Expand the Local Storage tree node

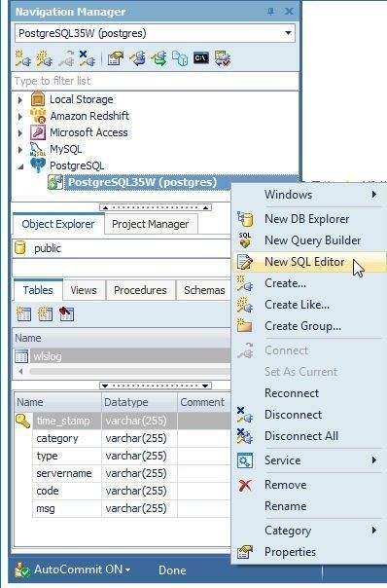pyautogui.click(x=20, y=99)
